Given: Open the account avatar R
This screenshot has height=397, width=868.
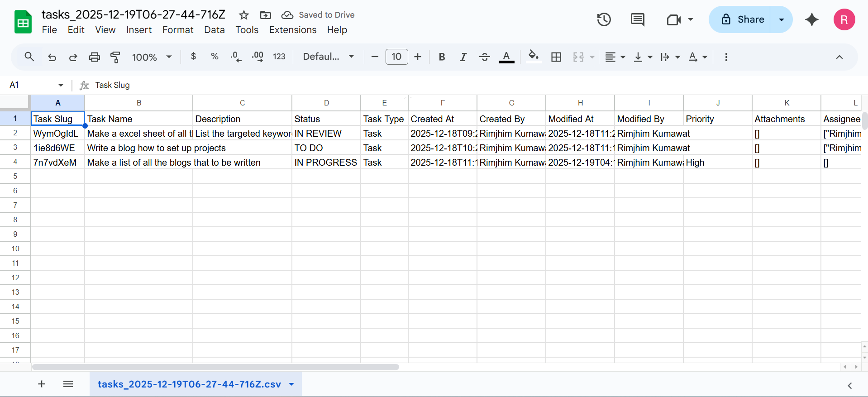Looking at the screenshot, I should point(844,19).
